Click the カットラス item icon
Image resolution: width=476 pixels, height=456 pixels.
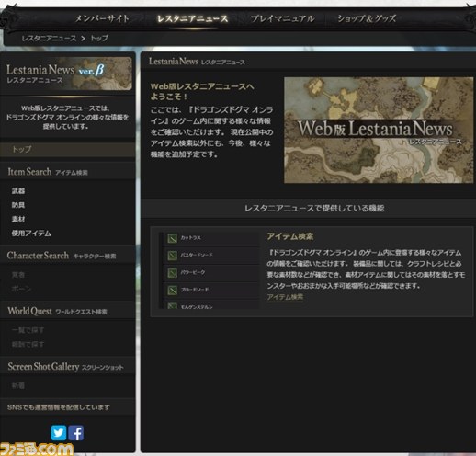(172, 238)
